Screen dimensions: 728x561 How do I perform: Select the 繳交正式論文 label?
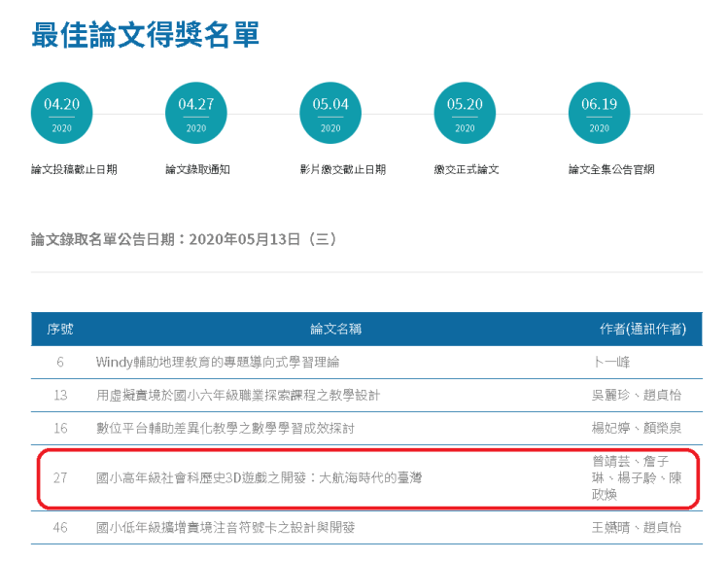click(x=466, y=169)
